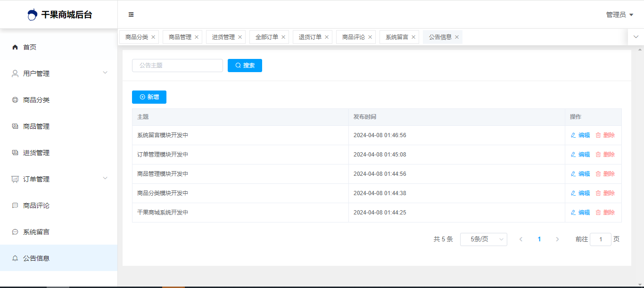Viewport: 644px width, 288px height.
Task: Click the home icon beside 首页
Action: (x=15, y=47)
